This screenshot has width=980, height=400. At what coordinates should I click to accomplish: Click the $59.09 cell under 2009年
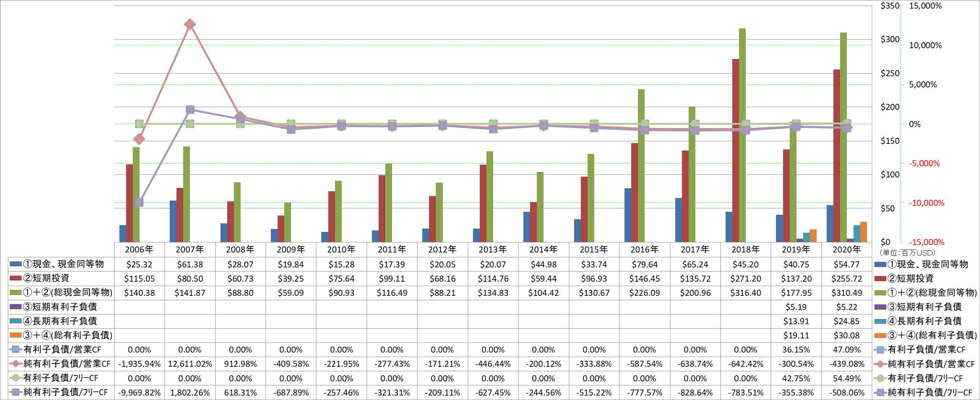pyautogui.click(x=291, y=293)
